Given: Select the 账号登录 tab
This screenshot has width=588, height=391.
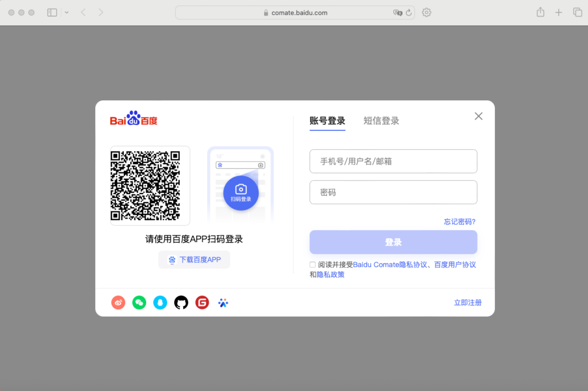Looking at the screenshot, I should 327,121.
